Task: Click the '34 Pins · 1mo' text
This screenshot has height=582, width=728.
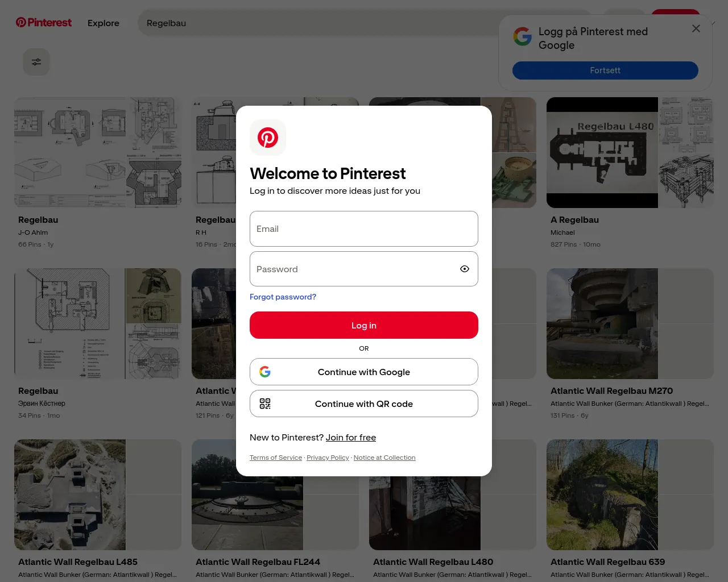Action: 39,415
